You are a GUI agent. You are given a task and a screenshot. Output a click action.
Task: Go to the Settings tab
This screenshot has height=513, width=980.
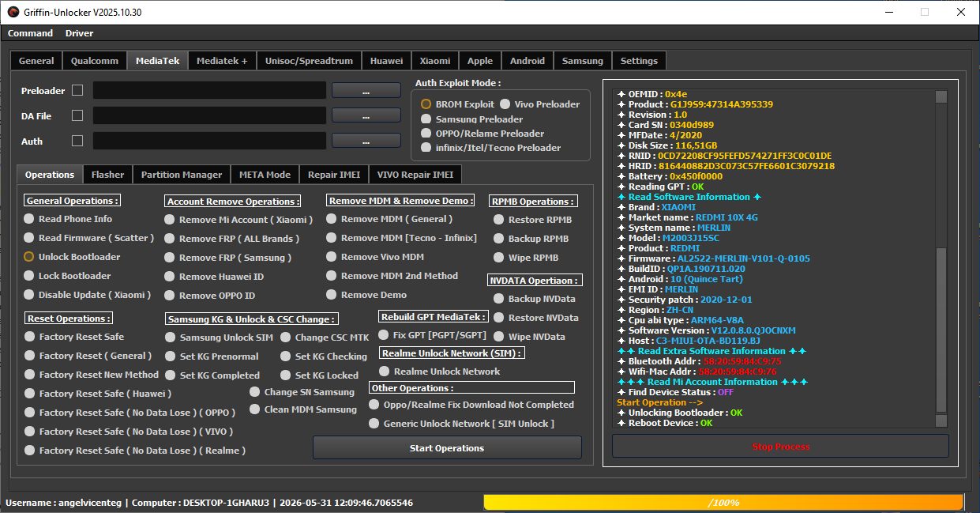click(639, 61)
